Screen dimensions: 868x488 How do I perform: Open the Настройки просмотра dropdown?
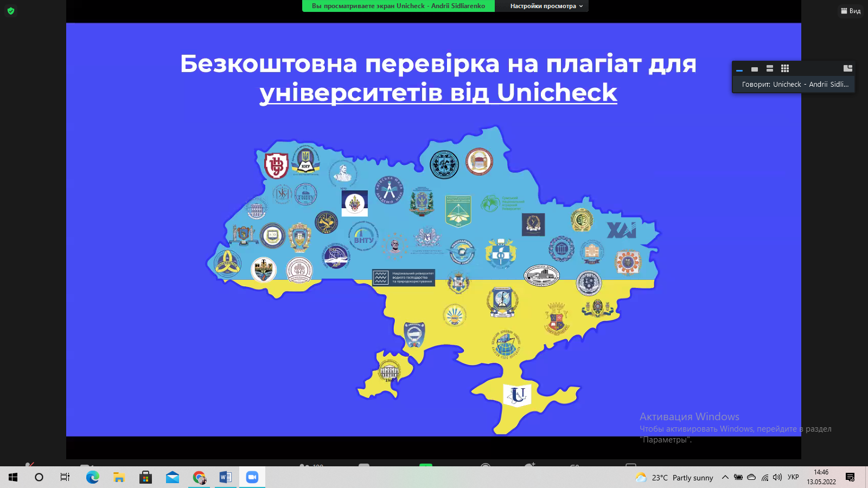[x=546, y=6]
